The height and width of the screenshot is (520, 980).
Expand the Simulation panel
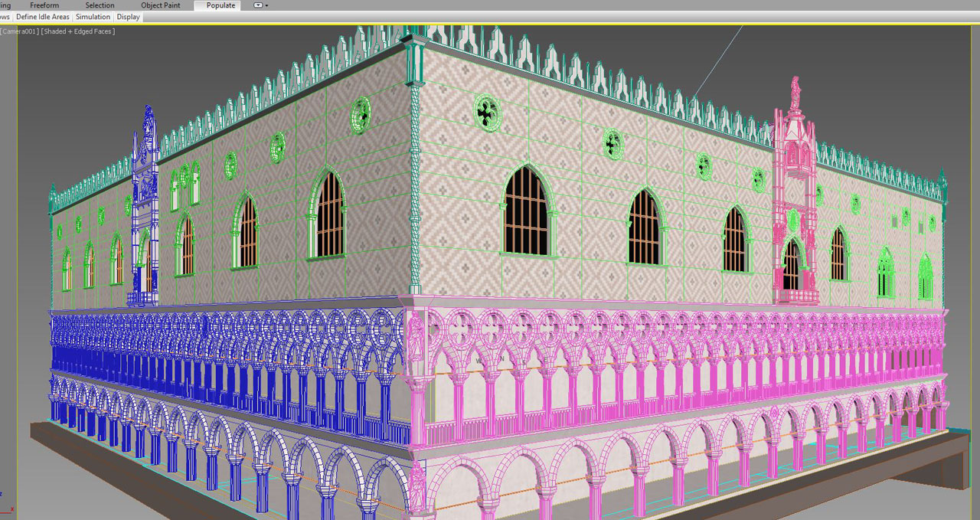pos(93,17)
